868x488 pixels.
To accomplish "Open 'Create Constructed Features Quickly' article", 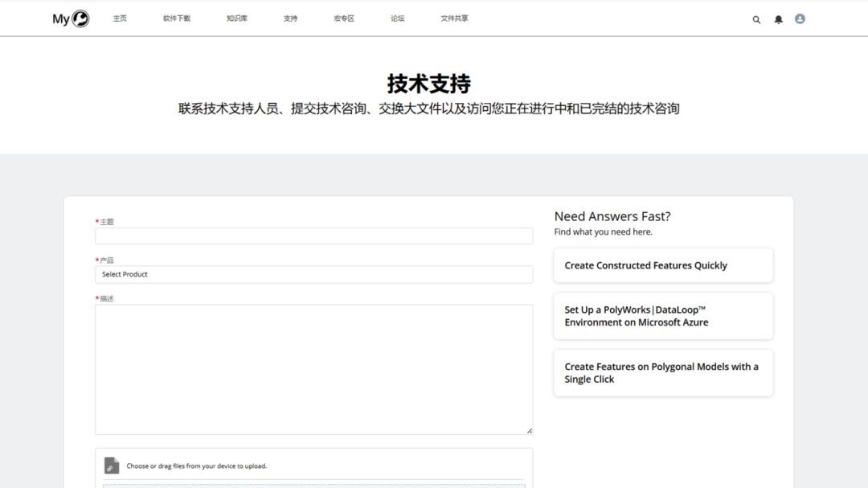I will [663, 265].
